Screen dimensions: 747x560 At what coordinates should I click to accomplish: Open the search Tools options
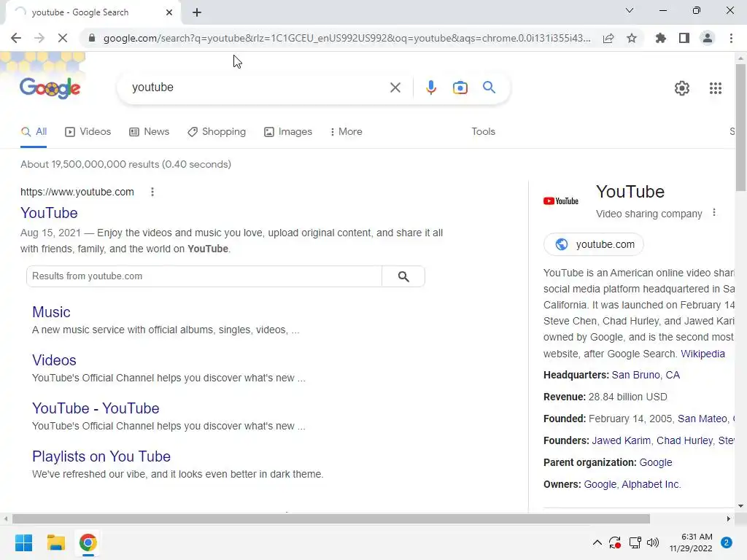point(483,132)
